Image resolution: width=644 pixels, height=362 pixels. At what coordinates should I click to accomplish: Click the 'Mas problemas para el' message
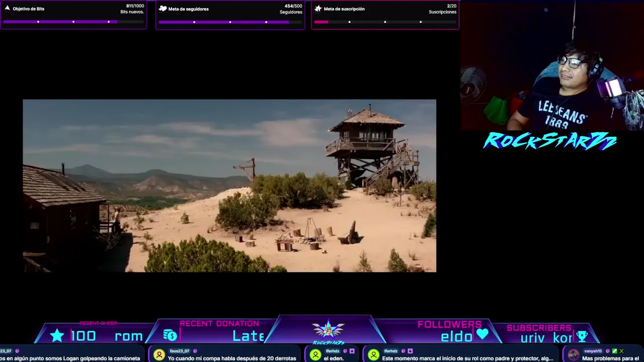610,358
